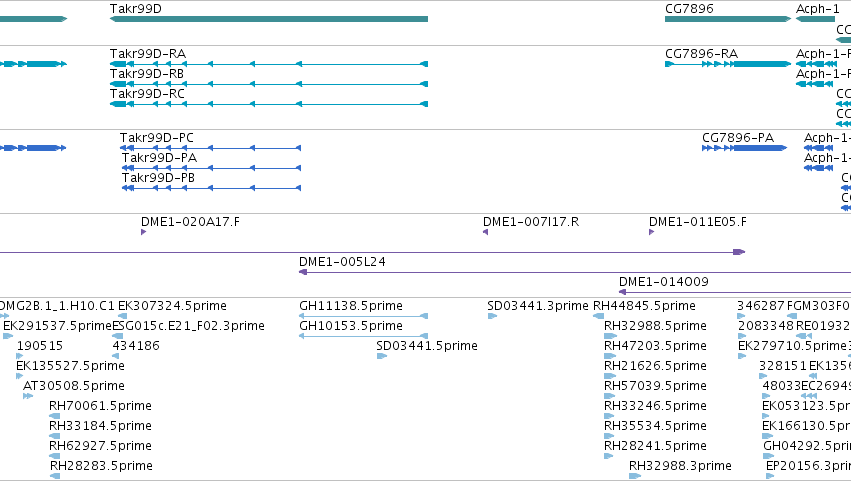Select the CG7896 gene bar in top track
The height and width of the screenshot is (481, 851).
[728, 19]
